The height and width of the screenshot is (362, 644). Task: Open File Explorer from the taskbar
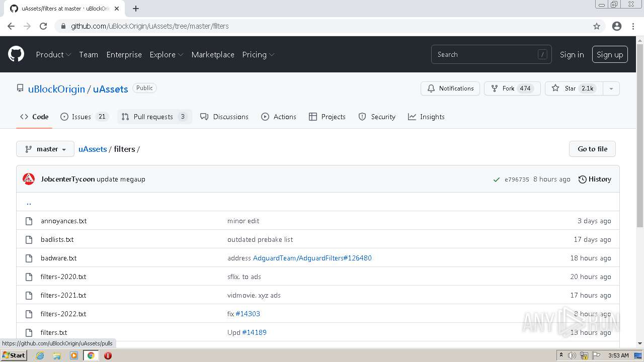57,355
